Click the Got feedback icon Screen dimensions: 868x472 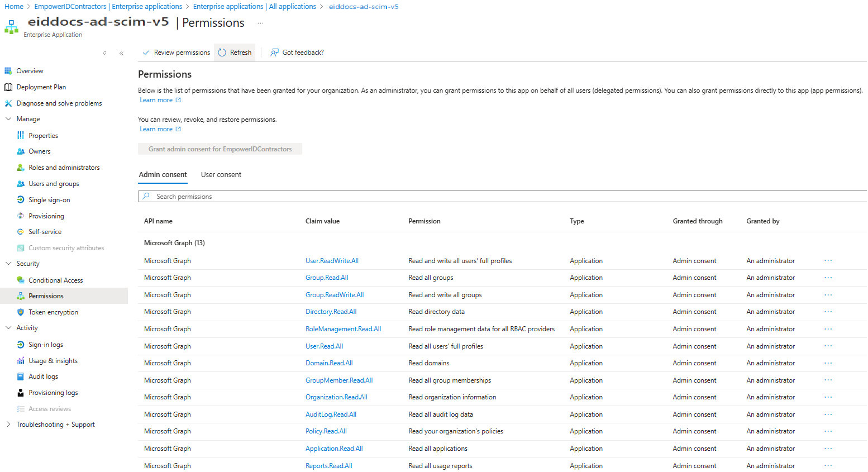click(274, 53)
